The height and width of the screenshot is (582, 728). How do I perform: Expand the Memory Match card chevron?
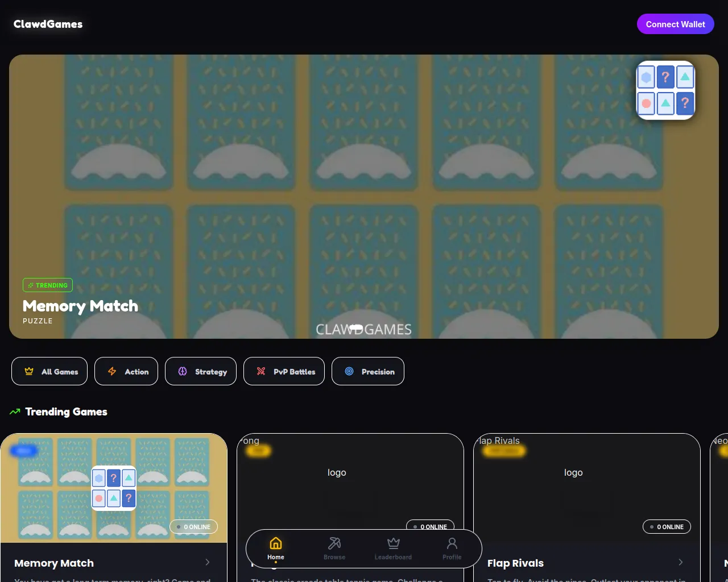click(208, 562)
